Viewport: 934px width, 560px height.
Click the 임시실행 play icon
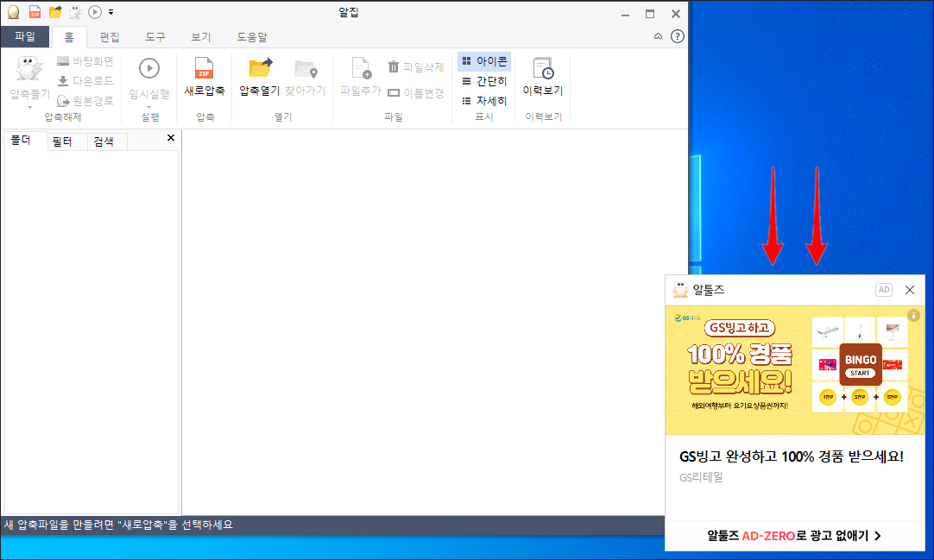[149, 68]
